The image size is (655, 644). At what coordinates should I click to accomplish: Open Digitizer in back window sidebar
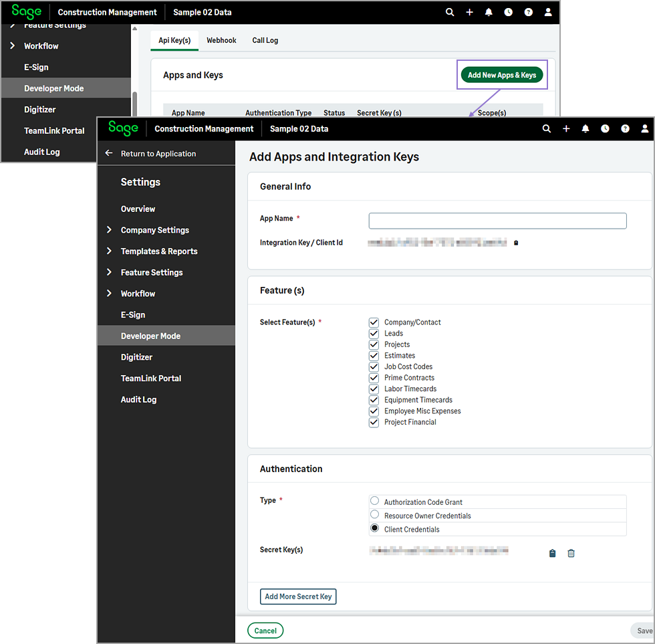click(39, 110)
